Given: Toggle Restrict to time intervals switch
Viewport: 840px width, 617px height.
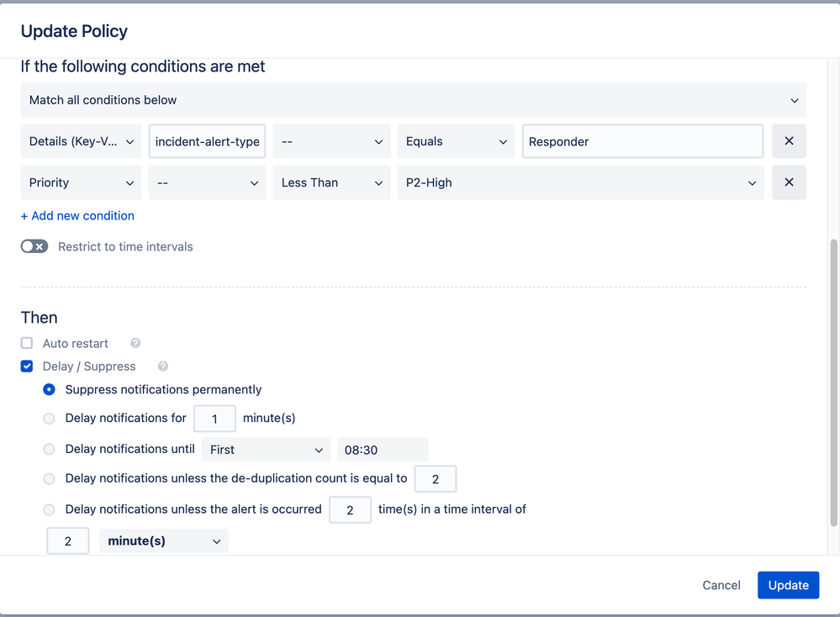Looking at the screenshot, I should coord(34,246).
